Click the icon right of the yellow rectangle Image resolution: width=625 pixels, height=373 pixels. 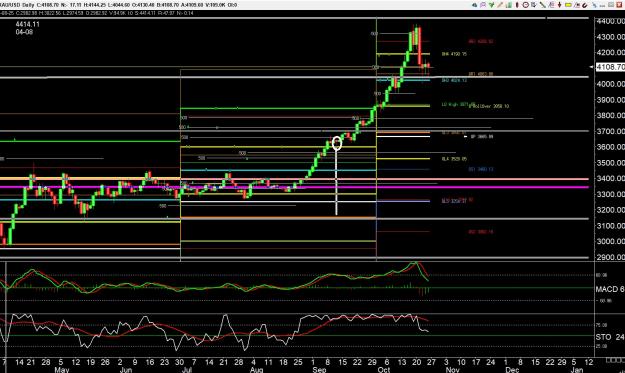(x=576, y=5)
